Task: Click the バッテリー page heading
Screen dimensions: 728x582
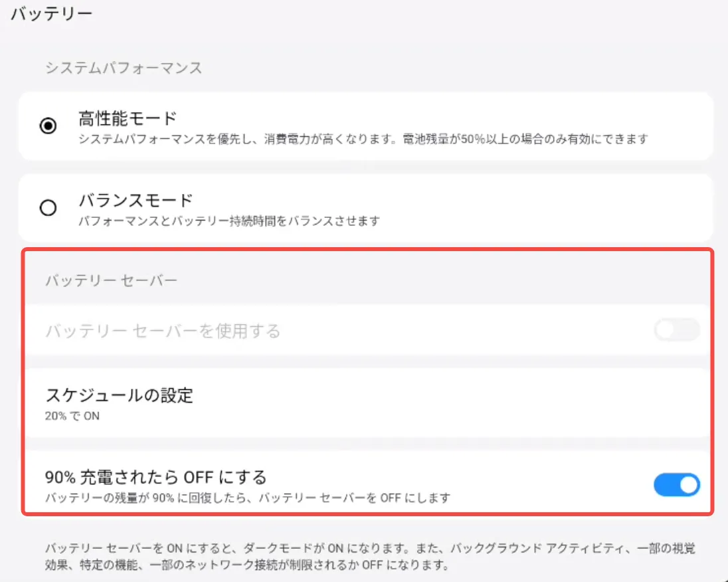Action: coord(51,13)
